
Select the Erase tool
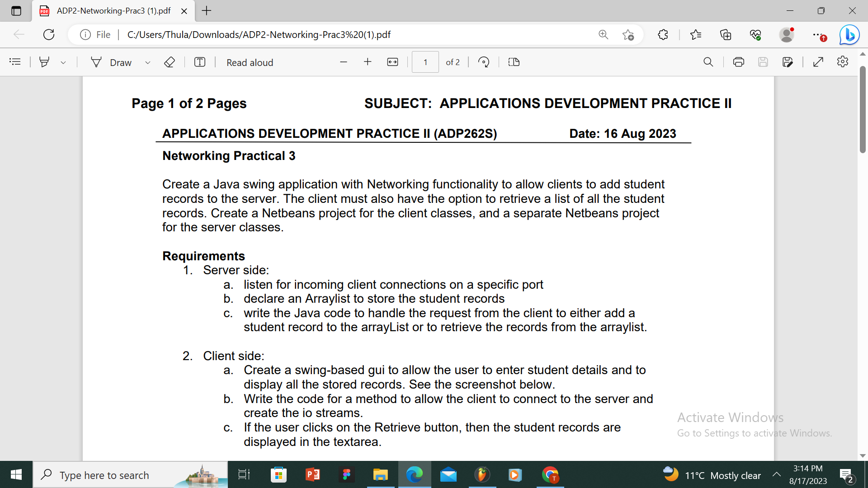pyautogui.click(x=169, y=62)
